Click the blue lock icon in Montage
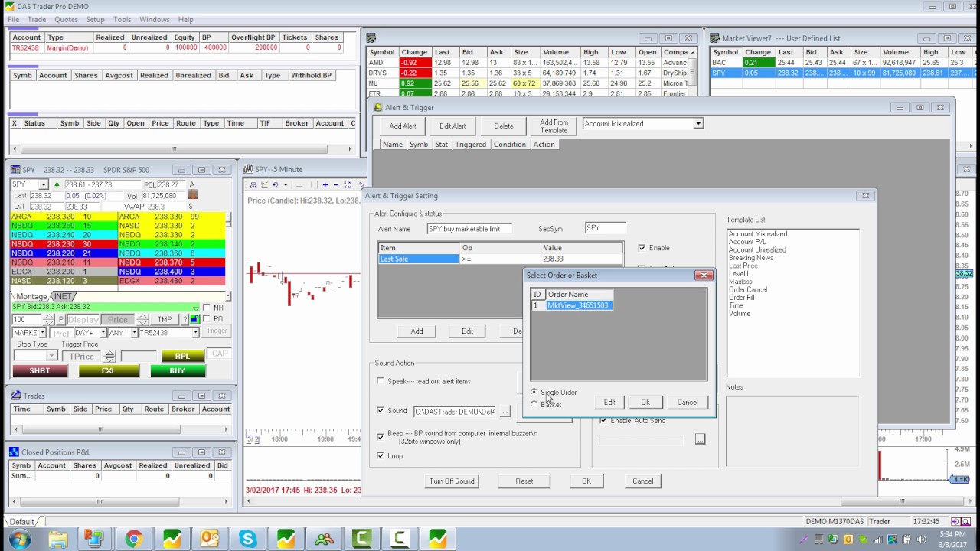Image resolution: width=980 pixels, height=551 pixels. pyautogui.click(x=194, y=319)
